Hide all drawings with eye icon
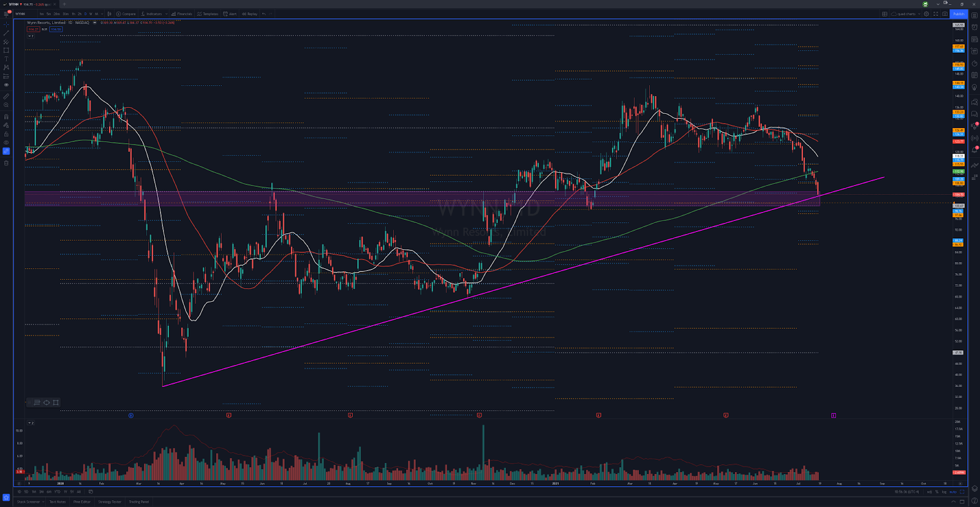The height and width of the screenshot is (507, 980). [x=6, y=143]
